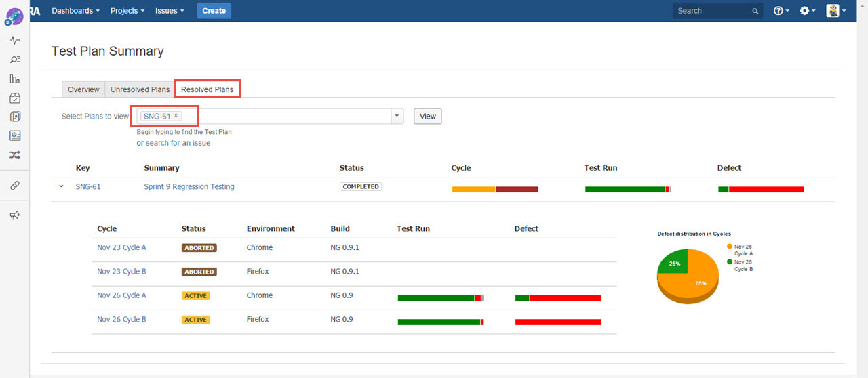Switch to the Overview tab
The height and width of the screenshot is (378, 868).
click(83, 89)
